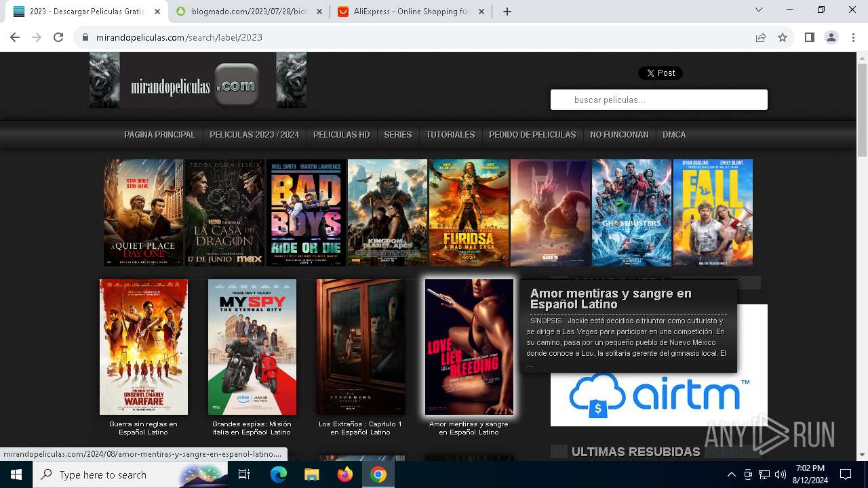868x488 pixels.
Task: Open the PEDIDO DE PELICULAS menu item
Action: tap(532, 135)
